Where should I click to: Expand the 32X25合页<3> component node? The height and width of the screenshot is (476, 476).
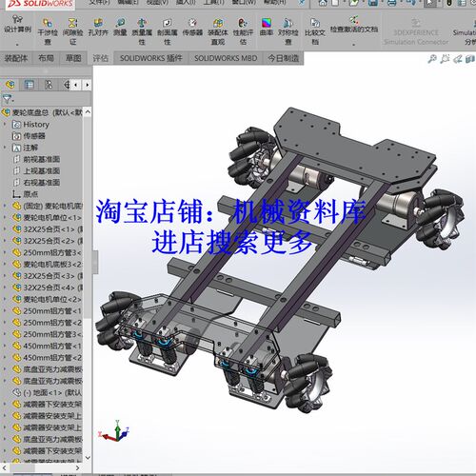5,276
